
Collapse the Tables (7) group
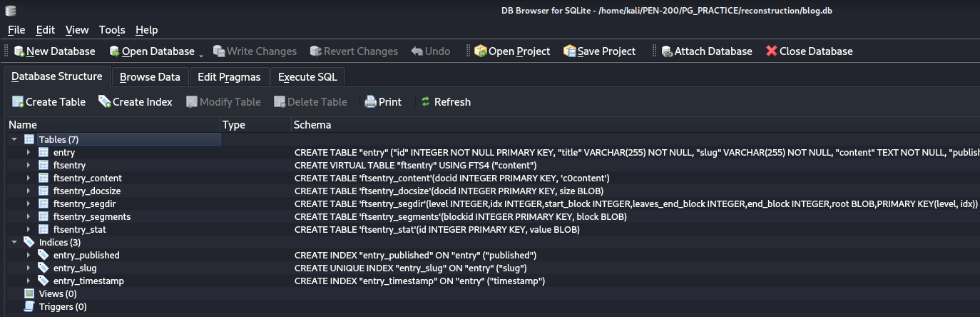pyautogui.click(x=14, y=139)
